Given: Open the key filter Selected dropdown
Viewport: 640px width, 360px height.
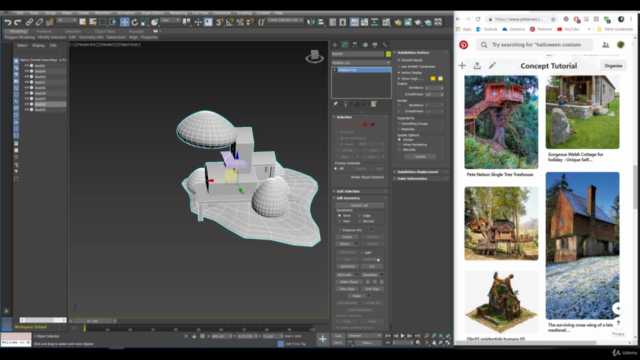Looking at the screenshot, I should [363, 336].
